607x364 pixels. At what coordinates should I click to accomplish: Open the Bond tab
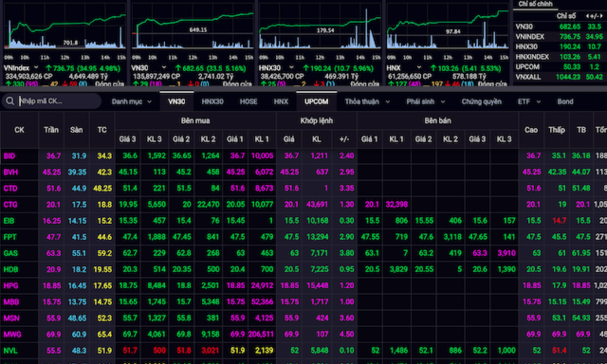click(565, 102)
